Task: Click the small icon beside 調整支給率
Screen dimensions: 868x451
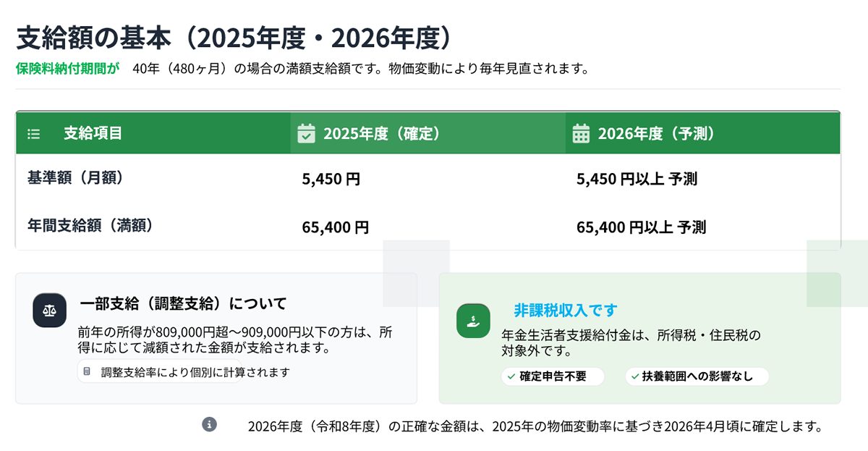Action: pos(88,372)
